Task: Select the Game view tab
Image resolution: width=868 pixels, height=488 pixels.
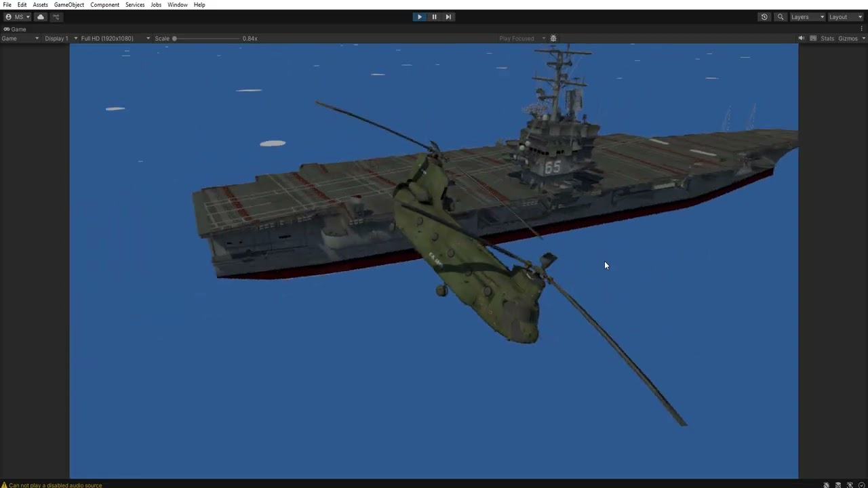Action: tap(15, 29)
